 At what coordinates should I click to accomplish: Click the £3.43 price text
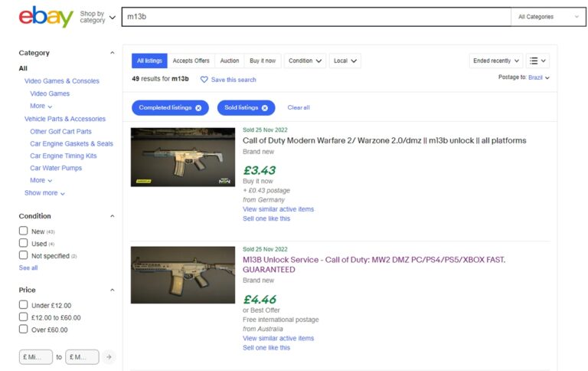click(x=259, y=170)
